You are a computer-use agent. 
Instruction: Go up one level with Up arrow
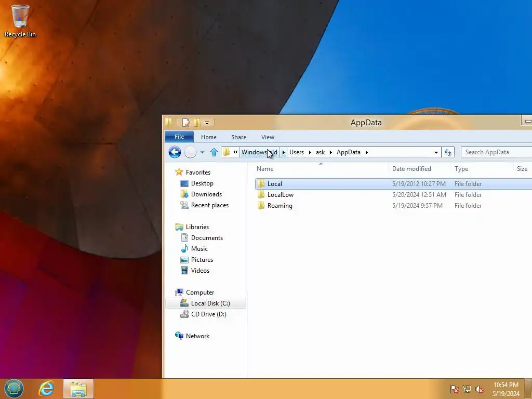[214, 152]
